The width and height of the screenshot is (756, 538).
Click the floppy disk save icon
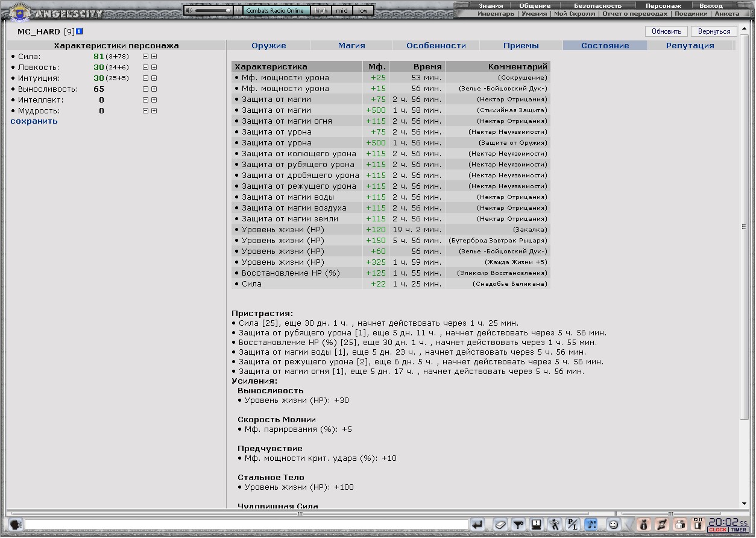(x=536, y=524)
